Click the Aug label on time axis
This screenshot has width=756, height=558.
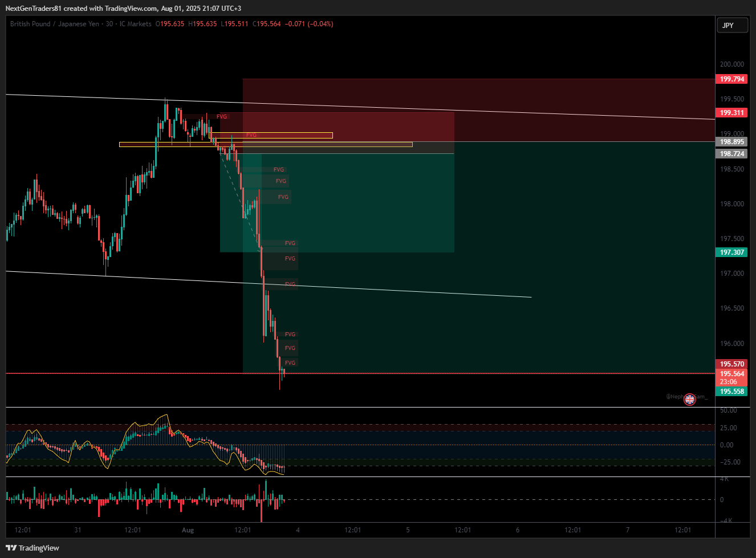click(x=188, y=530)
